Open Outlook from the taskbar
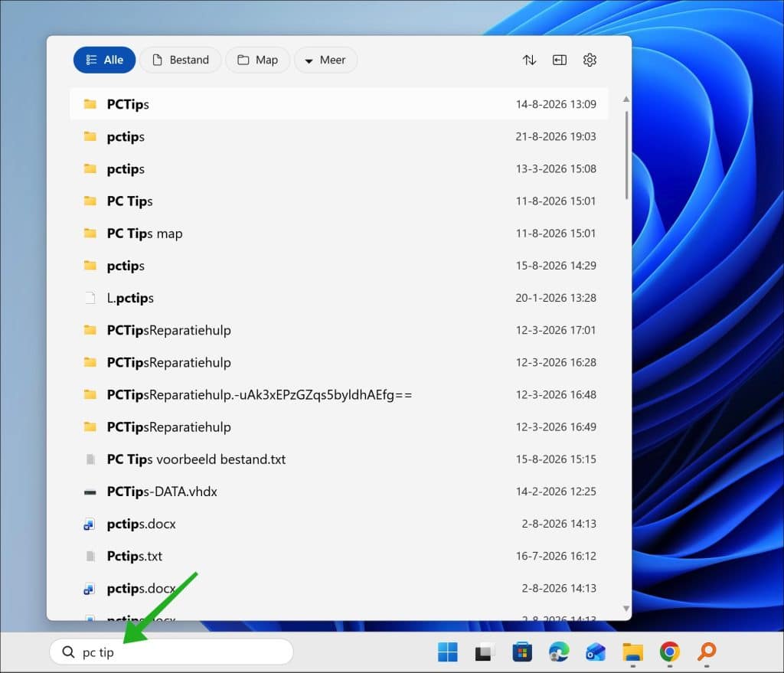This screenshot has width=784, height=673. click(596, 652)
